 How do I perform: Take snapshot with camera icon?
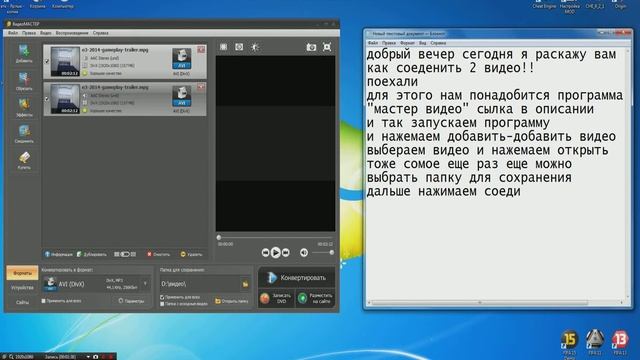311,47
